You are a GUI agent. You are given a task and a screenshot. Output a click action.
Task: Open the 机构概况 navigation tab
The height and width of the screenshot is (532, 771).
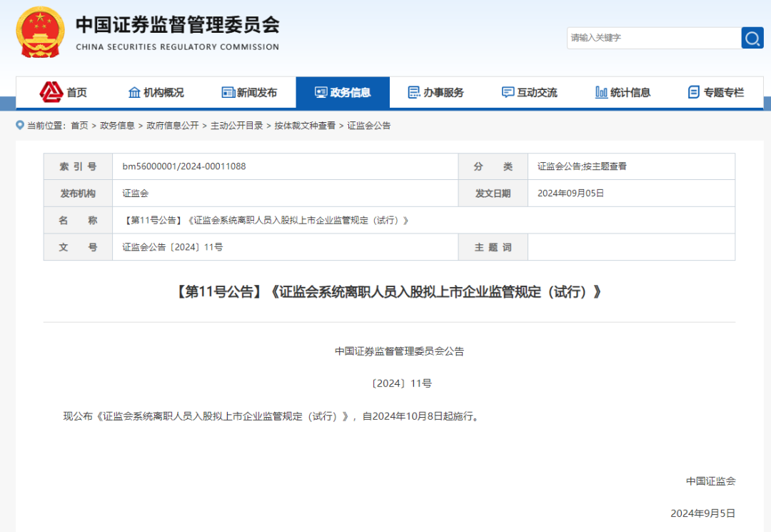pos(156,92)
